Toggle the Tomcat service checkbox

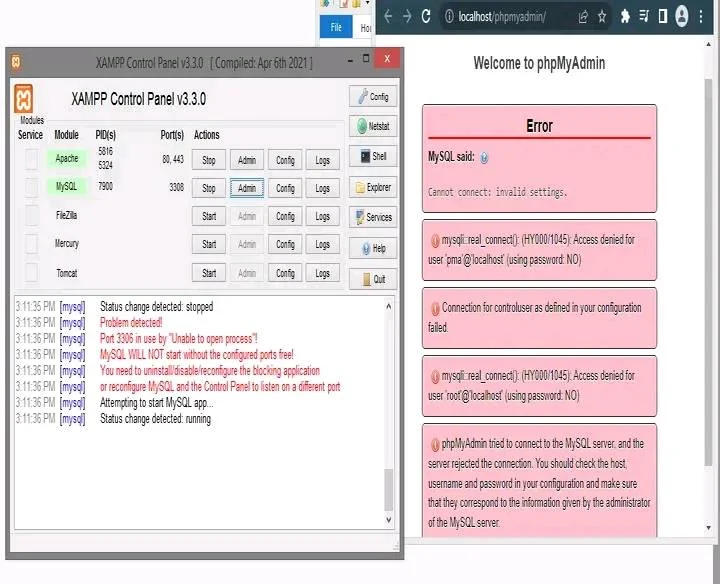pyautogui.click(x=31, y=272)
